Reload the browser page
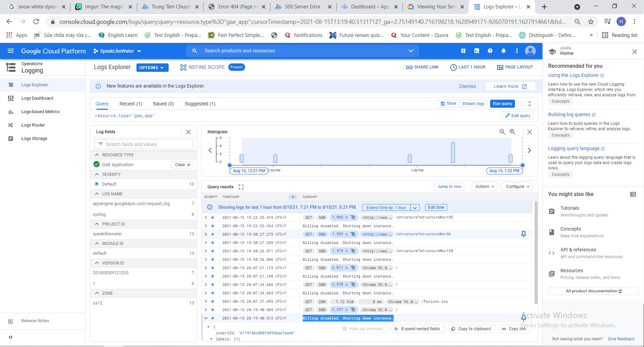Viewport: 644px width, 347px height. 36,22
